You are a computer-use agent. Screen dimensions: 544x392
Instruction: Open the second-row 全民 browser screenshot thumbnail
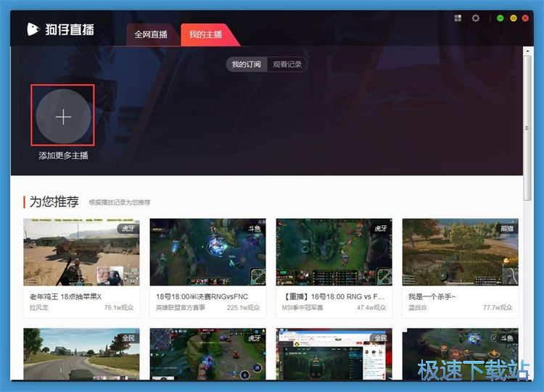pyautogui.click(x=334, y=354)
